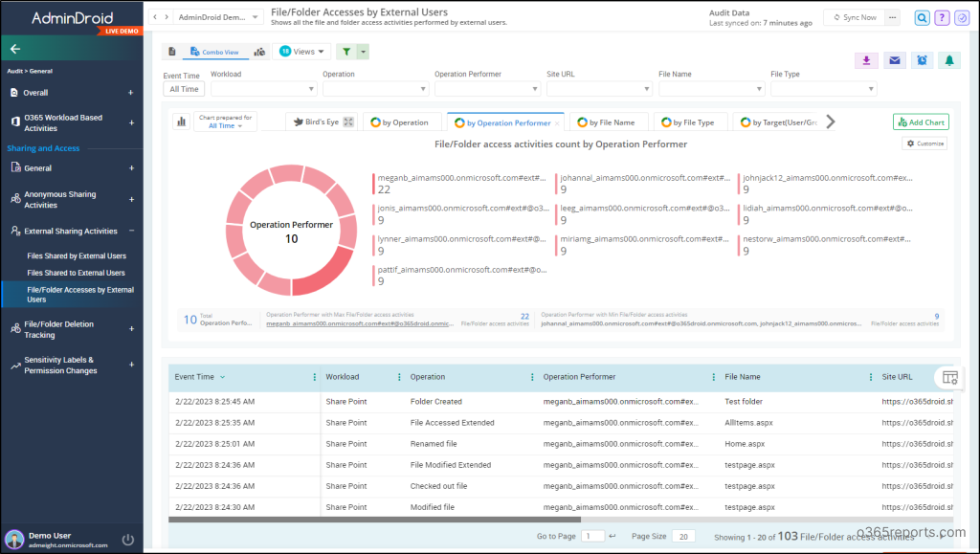Click the meganb max performer link

click(x=360, y=323)
